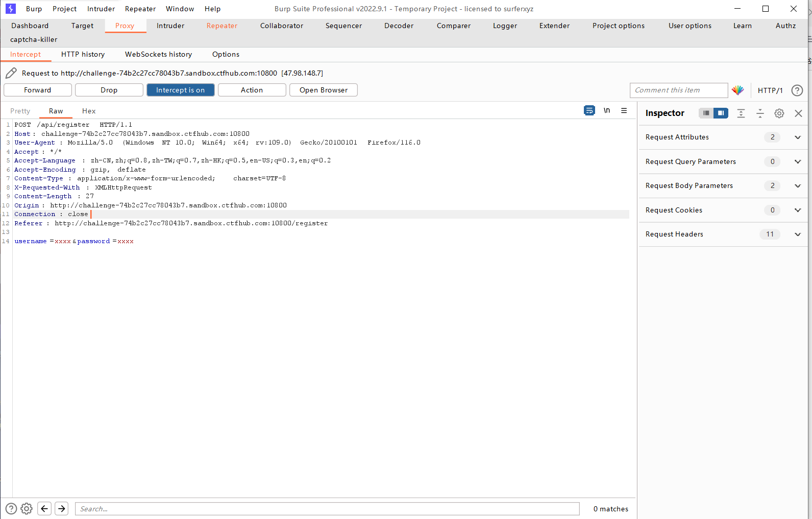Viewport: 812px width, 519px height.
Task: Open the search settings gear at bottom
Action: [x=27, y=509]
